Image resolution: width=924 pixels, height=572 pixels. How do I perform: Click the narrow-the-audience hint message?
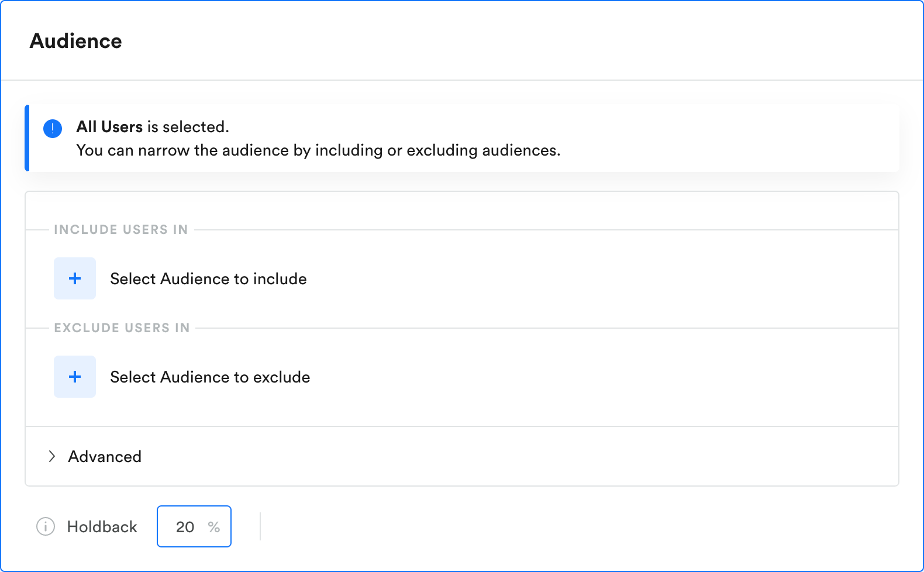pos(318,150)
